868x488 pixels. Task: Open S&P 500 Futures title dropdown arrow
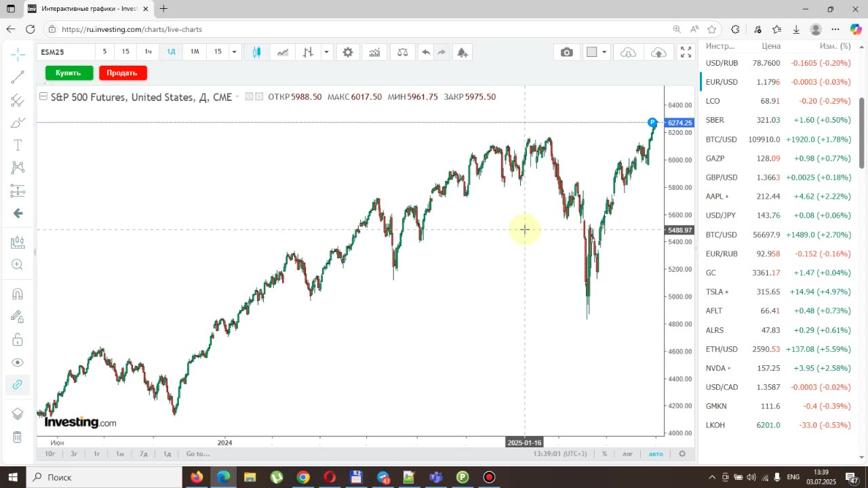tap(237, 97)
